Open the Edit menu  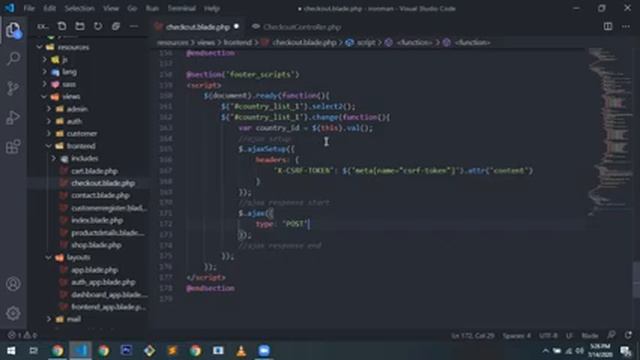pyautogui.click(x=49, y=8)
